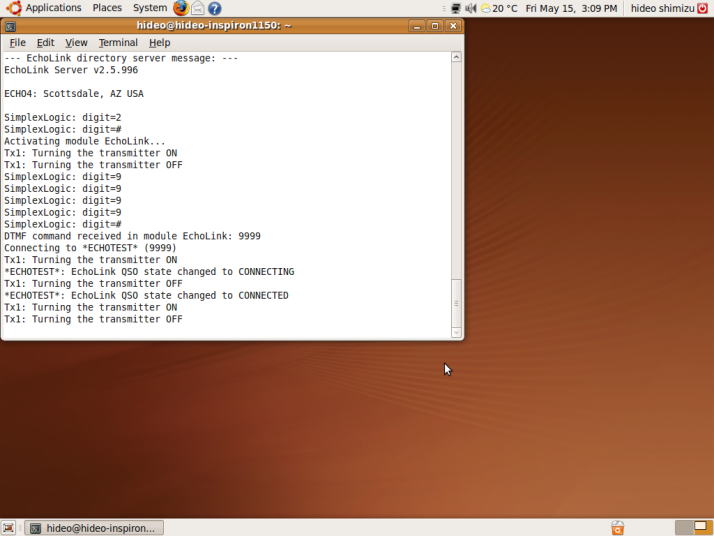Viewport: 714px width, 536px height.
Task: Select the hideo@hideo-inspiron taskbar button
Action: tap(94, 528)
